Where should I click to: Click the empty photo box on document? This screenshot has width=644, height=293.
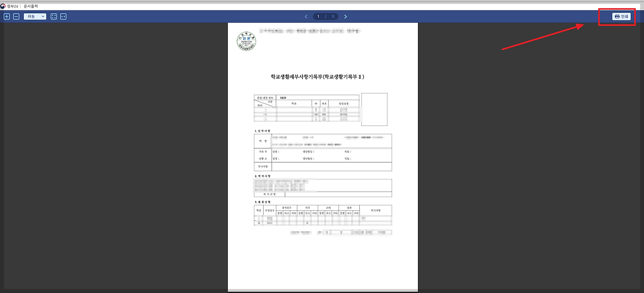374,109
